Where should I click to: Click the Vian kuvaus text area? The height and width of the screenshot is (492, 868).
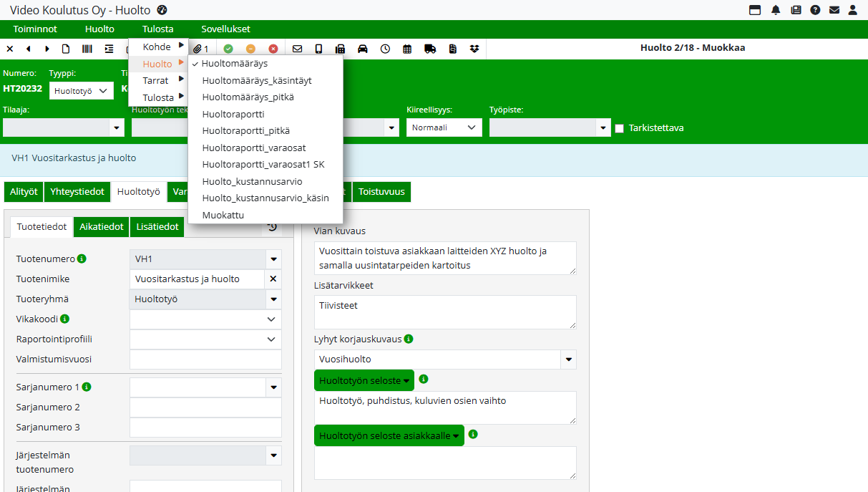click(x=444, y=258)
